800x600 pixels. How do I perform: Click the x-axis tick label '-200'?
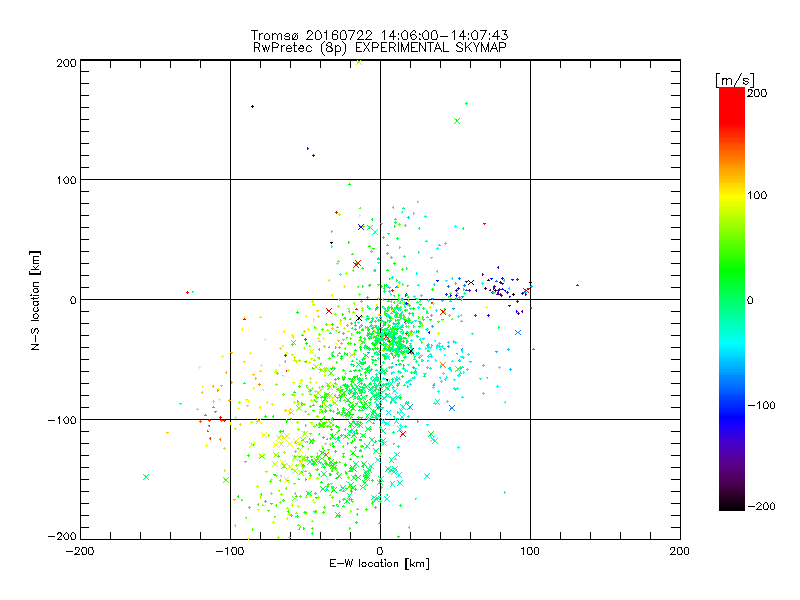tap(80, 551)
